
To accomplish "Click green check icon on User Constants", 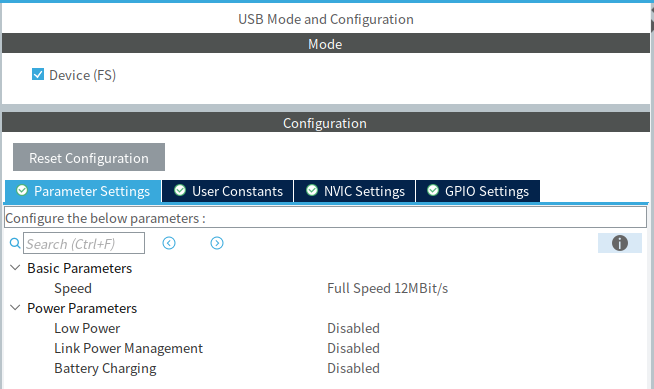I will [180, 191].
